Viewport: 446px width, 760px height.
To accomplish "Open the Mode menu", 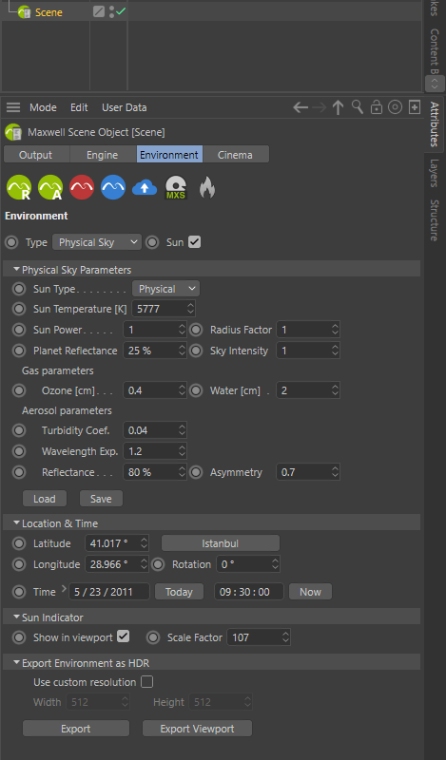I will pos(43,107).
